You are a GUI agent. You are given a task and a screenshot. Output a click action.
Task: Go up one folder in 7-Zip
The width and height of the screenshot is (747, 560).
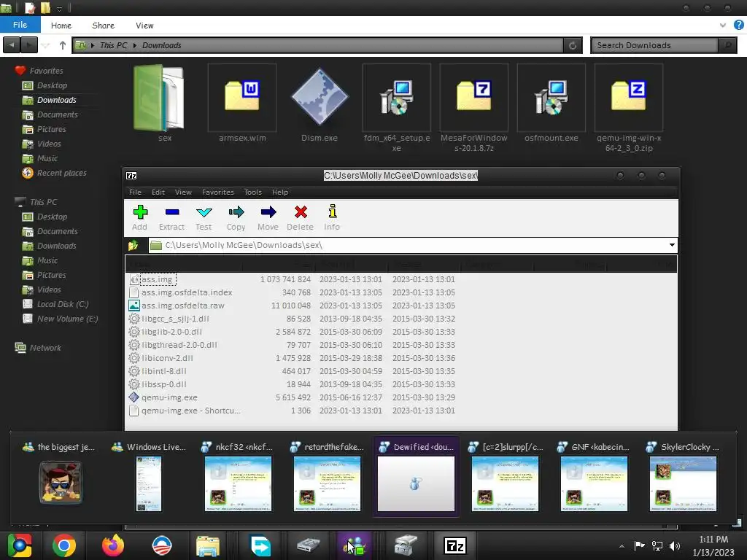133,245
